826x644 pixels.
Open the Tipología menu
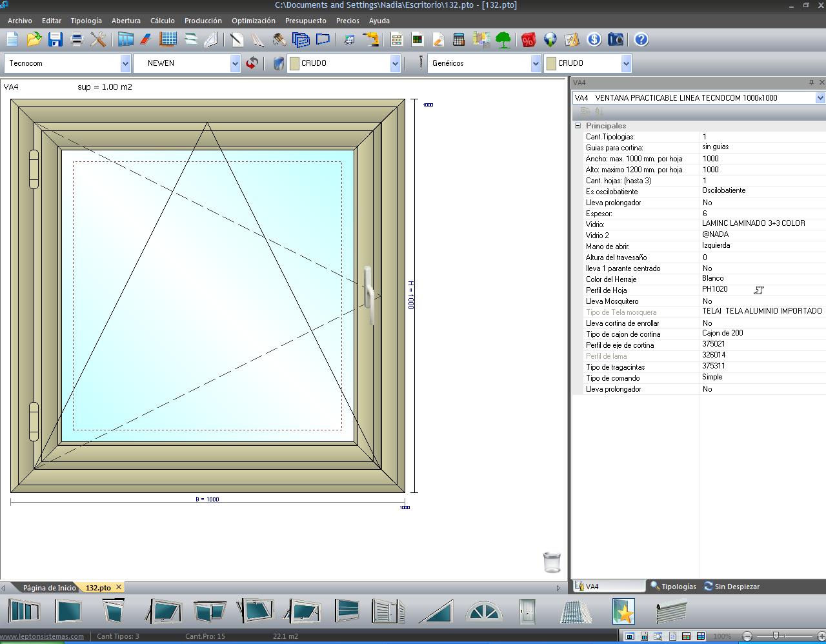coord(86,21)
